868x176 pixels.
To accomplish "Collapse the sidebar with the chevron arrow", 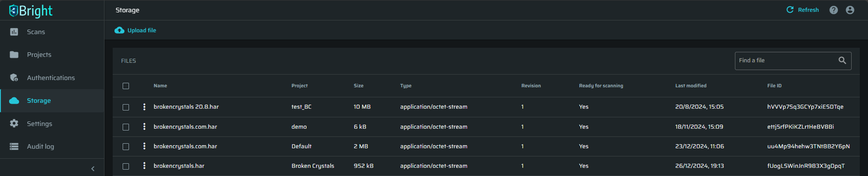I will (x=93, y=169).
